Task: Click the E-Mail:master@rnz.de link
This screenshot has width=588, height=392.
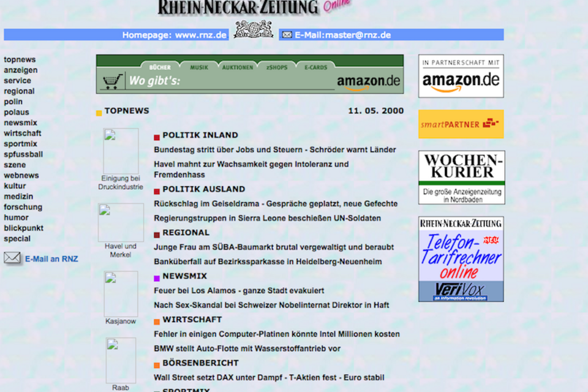Action: (343, 35)
